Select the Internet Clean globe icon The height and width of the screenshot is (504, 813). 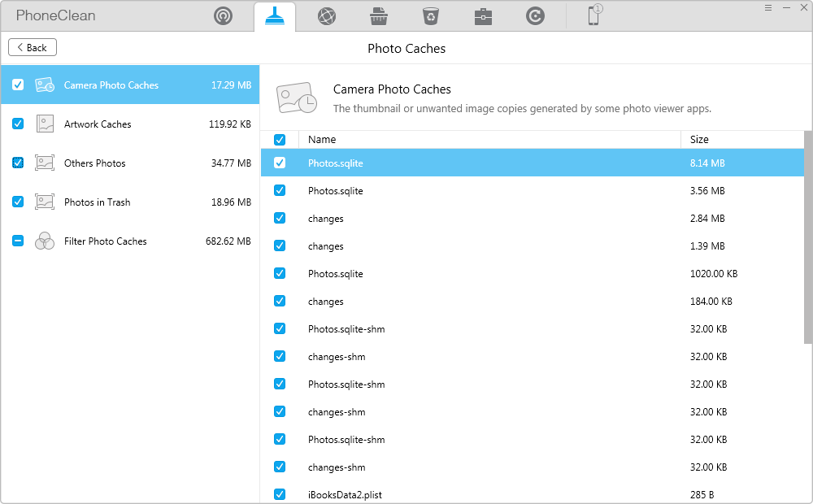coord(326,16)
